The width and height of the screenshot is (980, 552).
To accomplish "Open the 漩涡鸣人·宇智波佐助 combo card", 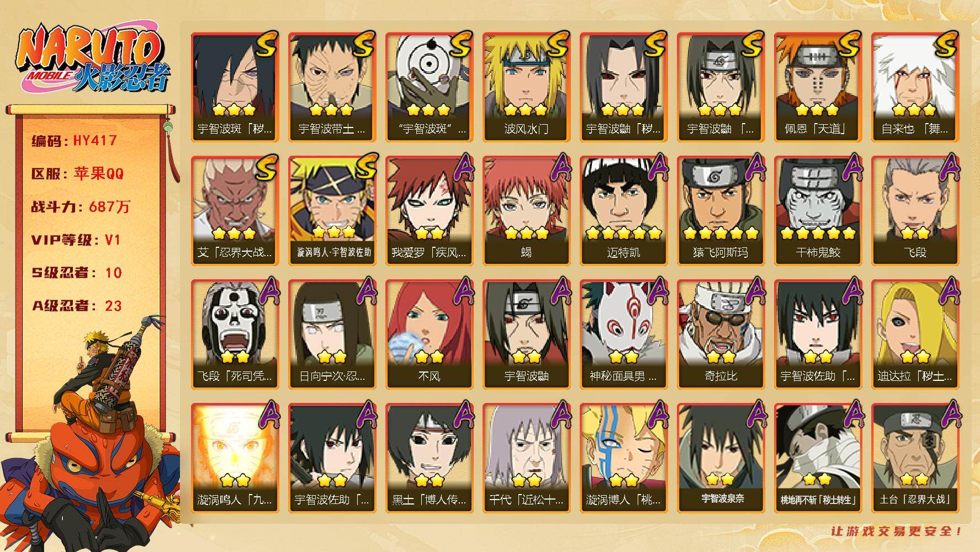I will tap(332, 210).
